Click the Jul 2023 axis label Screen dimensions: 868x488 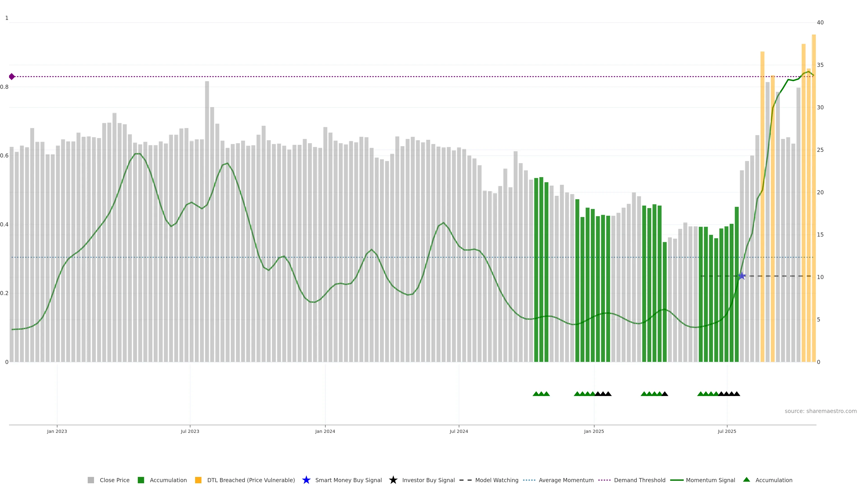190,431
